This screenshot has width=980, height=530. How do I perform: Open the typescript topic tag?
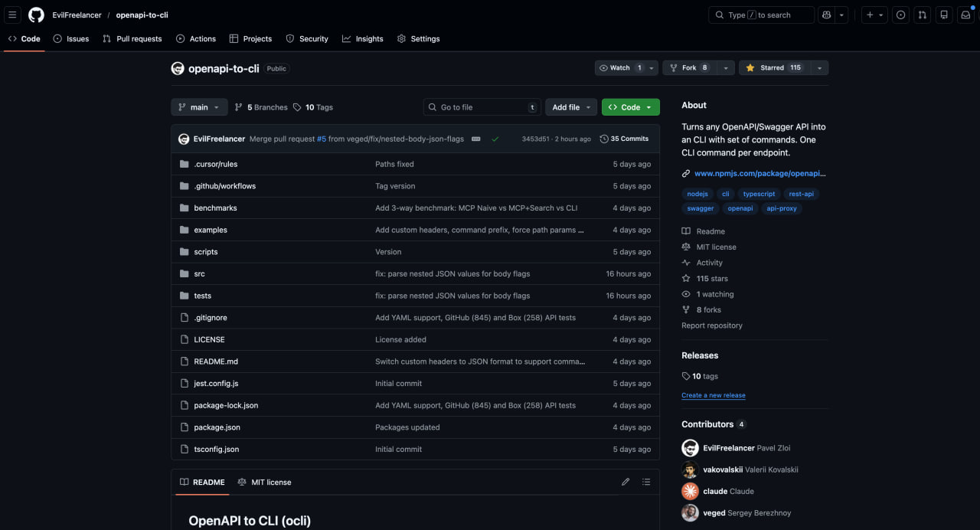pyautogui.click(x=759, y=194)
